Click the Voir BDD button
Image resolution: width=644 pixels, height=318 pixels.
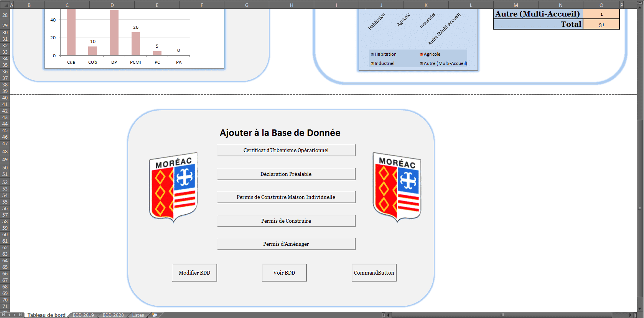pyautogui.click(x=284, y=273)
